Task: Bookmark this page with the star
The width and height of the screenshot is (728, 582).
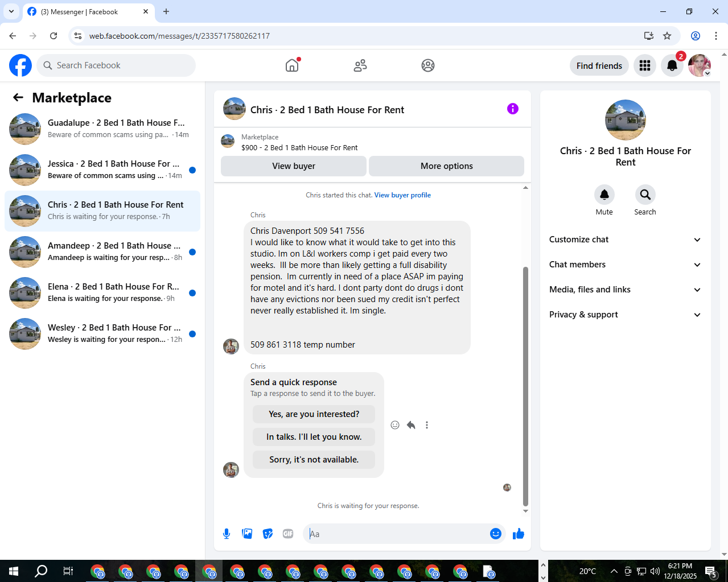Action: pos(667,36)
